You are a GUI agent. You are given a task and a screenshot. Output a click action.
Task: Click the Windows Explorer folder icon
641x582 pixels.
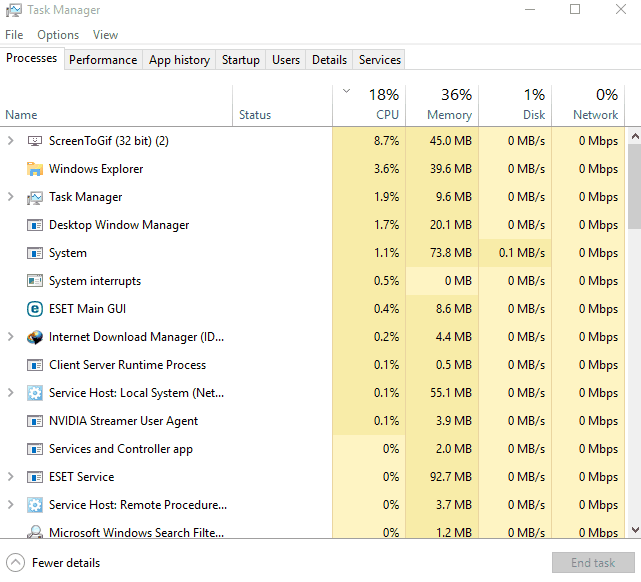[x=35, y=169]
